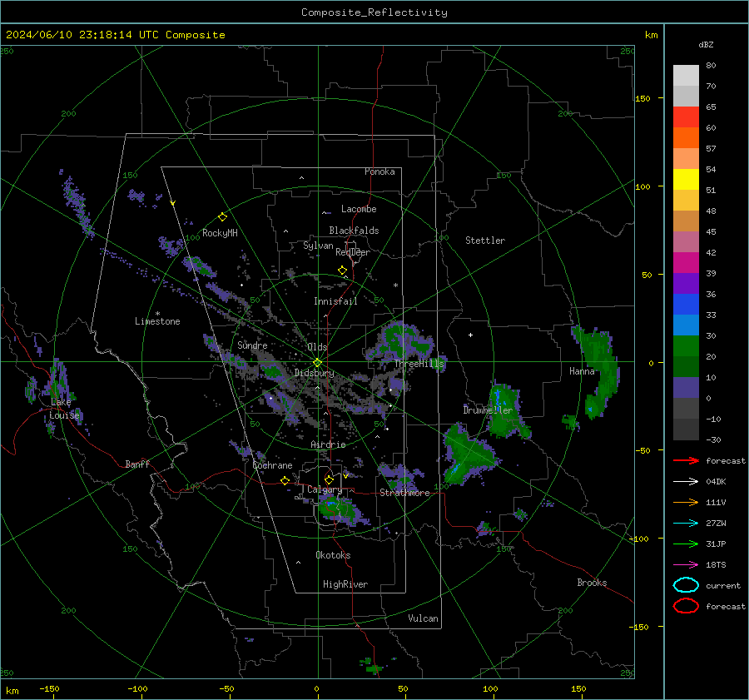Click the Ponoka city label
749x700 pixels.
pyautogui.click(x=379, y=171)
